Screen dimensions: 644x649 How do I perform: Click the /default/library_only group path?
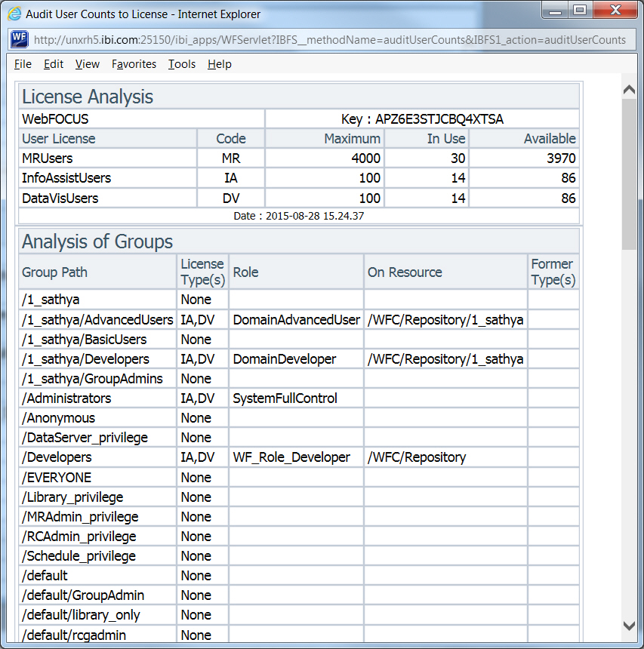(81, 615)
